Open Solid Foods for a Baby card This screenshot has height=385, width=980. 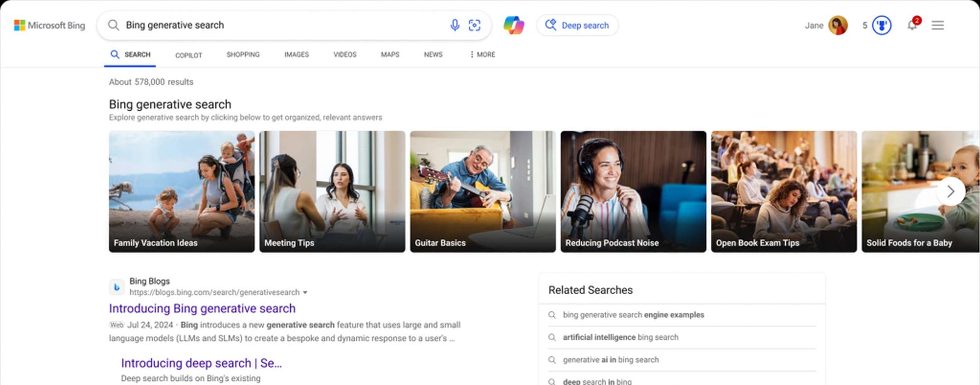[x=921, y=192]
